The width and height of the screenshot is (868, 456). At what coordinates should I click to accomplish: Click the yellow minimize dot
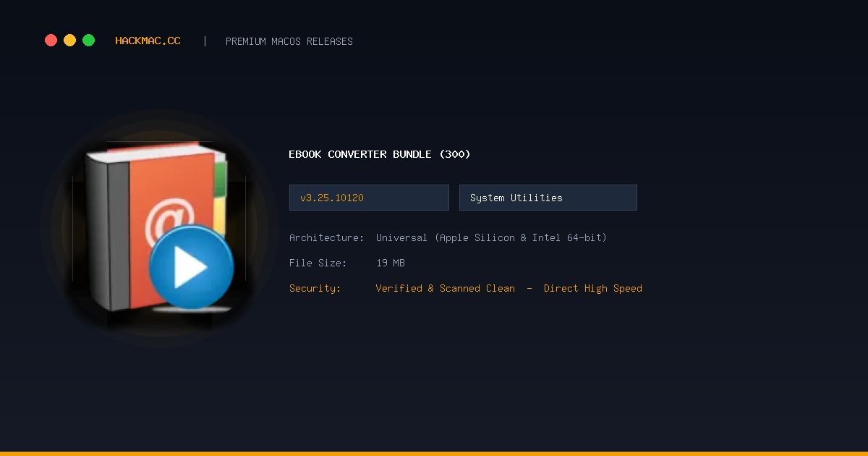[x=69, y=41]
